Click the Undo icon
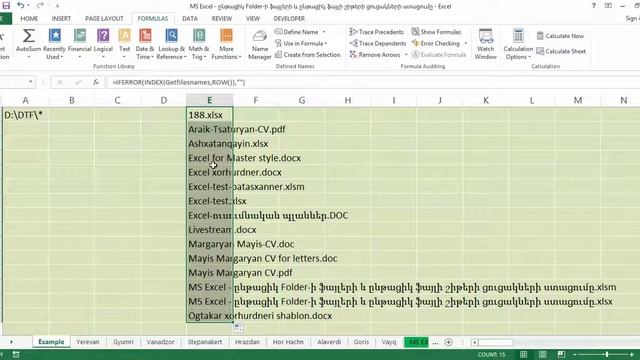The width and height of the screenshot is (640, 360). coord(20,6)
